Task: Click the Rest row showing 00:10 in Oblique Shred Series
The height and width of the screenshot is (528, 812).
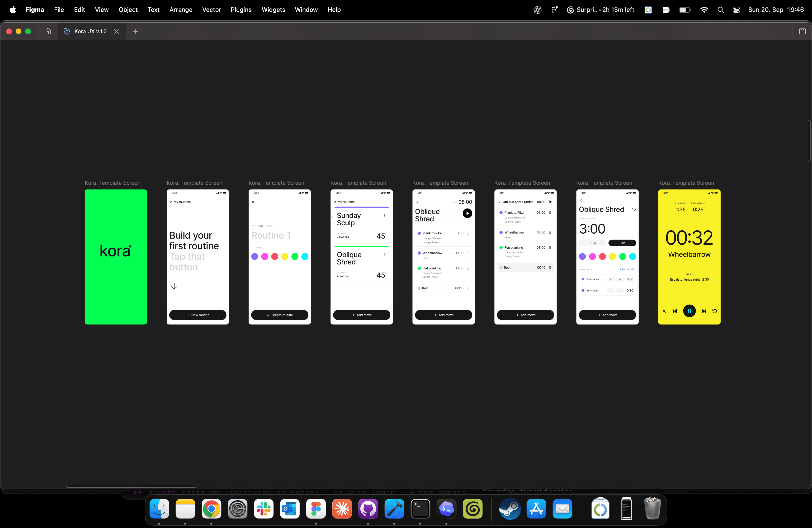Action: tap(525, 268)
